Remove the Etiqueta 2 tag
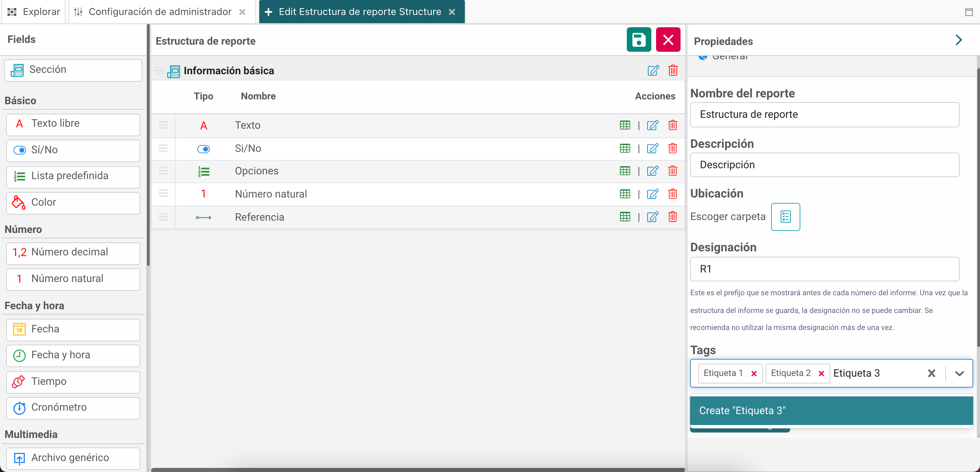 pos(821,374)
